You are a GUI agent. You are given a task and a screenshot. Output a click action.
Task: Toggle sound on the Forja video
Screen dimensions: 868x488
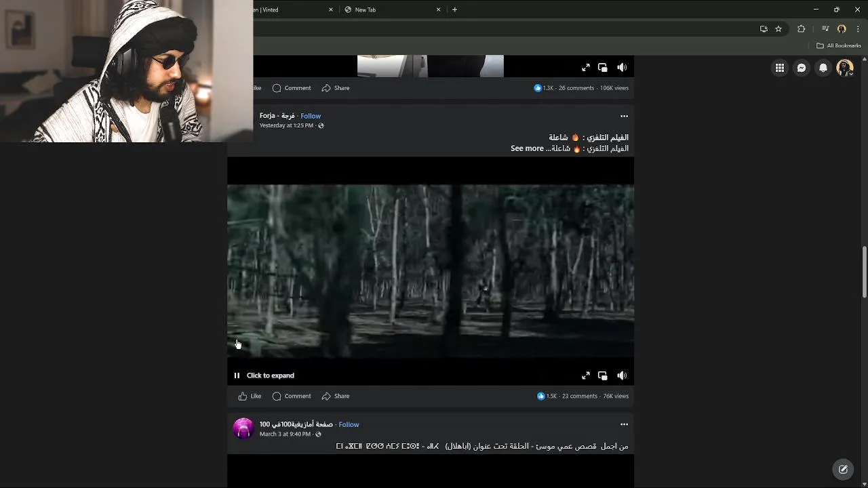622,375
